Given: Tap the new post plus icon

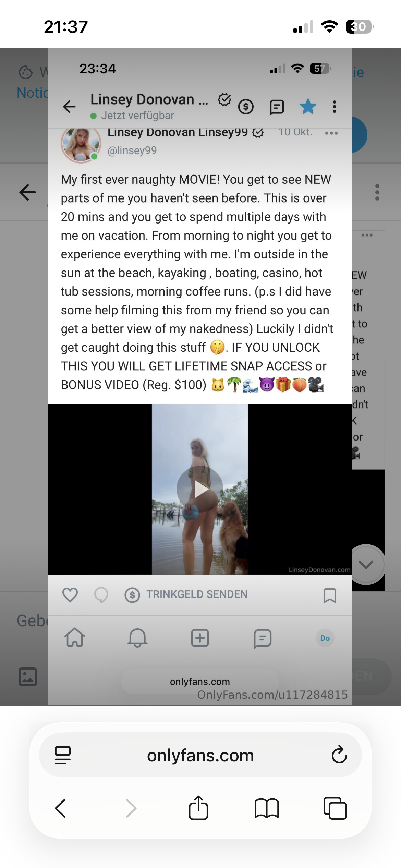Looking at the screenshot, I should click(200, 638).
